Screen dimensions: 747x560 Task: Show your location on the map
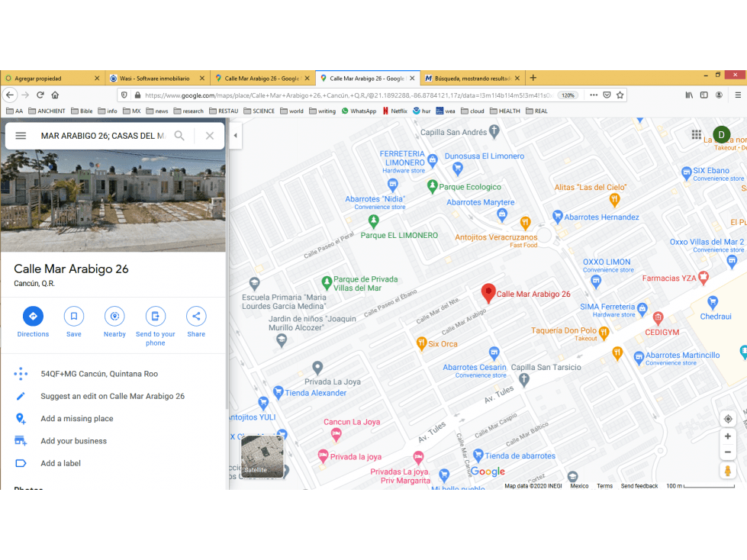tap(728, 419)
